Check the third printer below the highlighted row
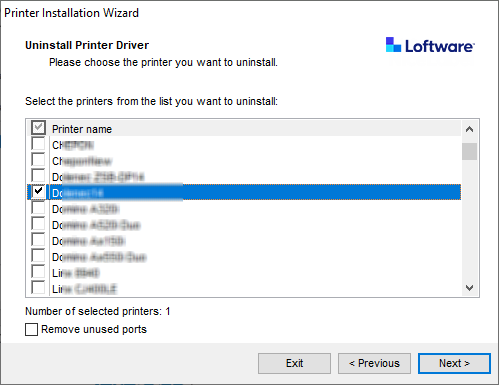The height and width of the screenshot is (385, 499). point(38,240)
